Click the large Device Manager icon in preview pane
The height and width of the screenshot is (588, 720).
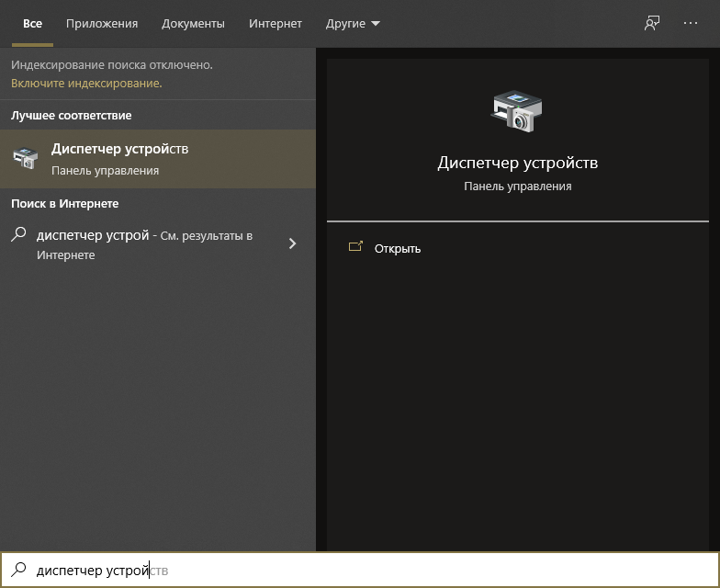pos(517,111)
